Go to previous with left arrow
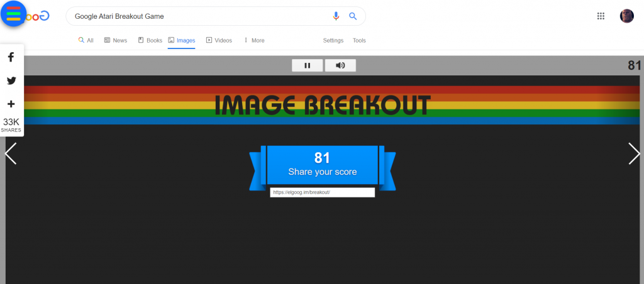The width and height of the screenshot is (644, 284). point(10,153)
